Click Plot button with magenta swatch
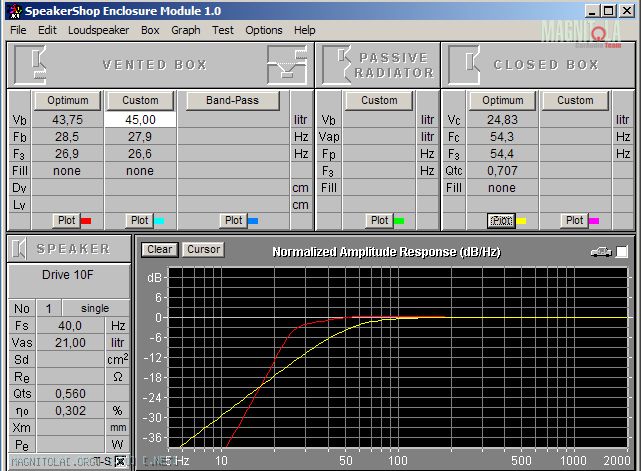The width and height of the screenshot is (641, 471). tap(575, 220)
